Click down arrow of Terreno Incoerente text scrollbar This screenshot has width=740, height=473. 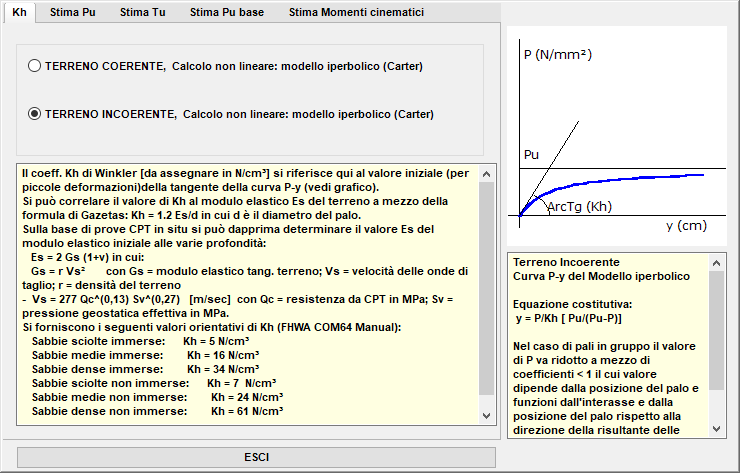(x=716, y=429)
